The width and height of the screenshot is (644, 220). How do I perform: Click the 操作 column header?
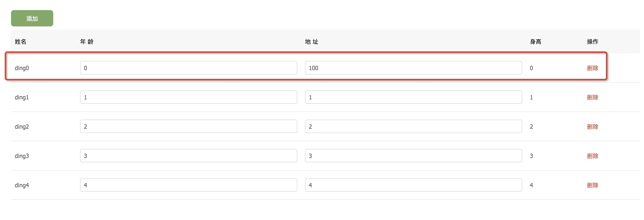(x=592, y=42)
